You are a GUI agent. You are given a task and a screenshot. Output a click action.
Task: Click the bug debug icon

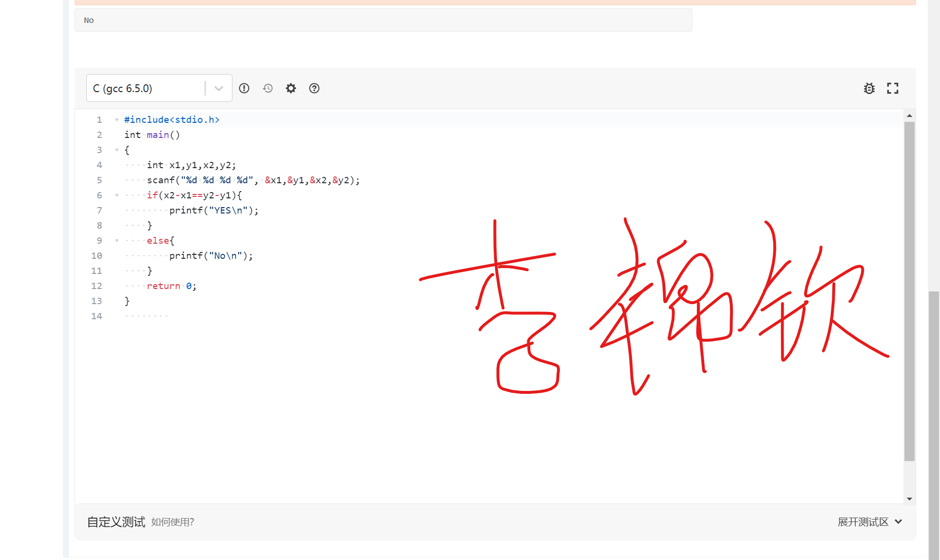(869, 88)
